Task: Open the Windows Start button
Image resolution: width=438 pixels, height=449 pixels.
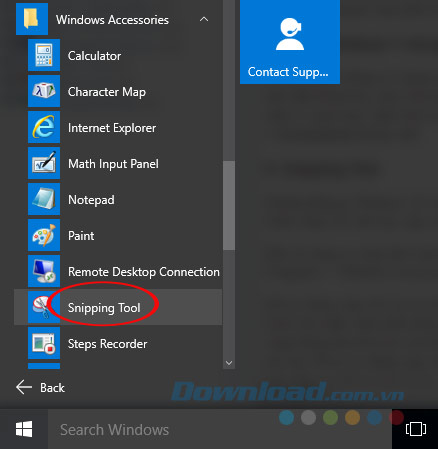Action: coord(24,429)
